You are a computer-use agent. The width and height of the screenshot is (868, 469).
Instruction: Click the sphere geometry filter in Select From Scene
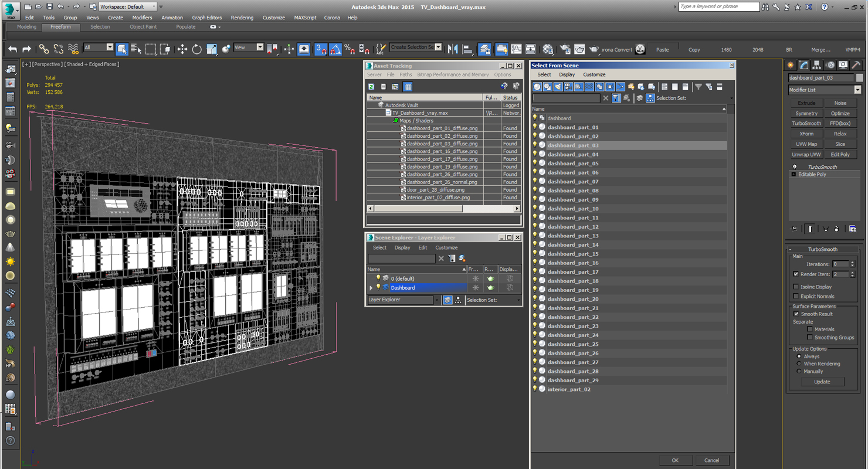pos(537,87)
